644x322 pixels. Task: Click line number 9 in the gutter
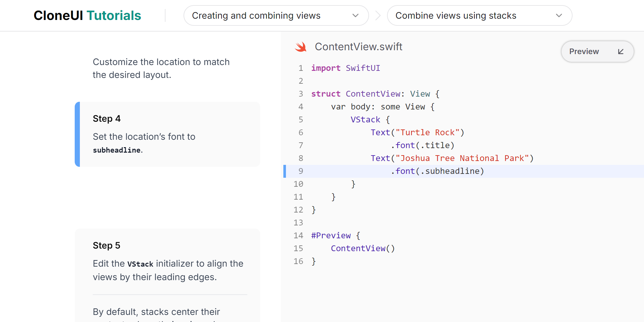click(x=300, y=171)
